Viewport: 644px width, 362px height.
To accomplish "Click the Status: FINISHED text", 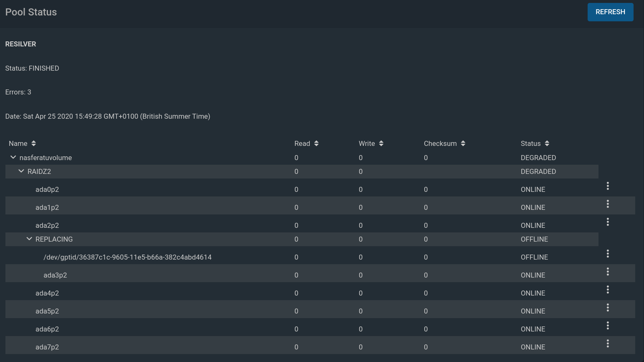I will click(32, 68).
